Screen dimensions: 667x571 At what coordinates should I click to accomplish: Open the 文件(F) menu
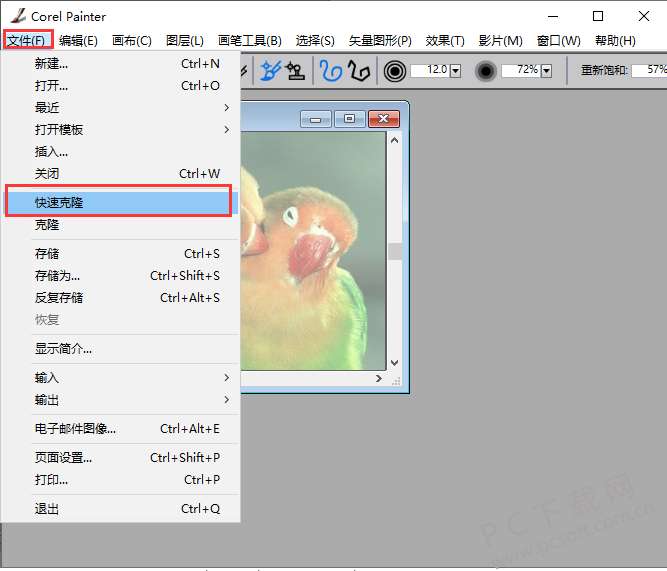pyautogui.click(x=27, y=40)
